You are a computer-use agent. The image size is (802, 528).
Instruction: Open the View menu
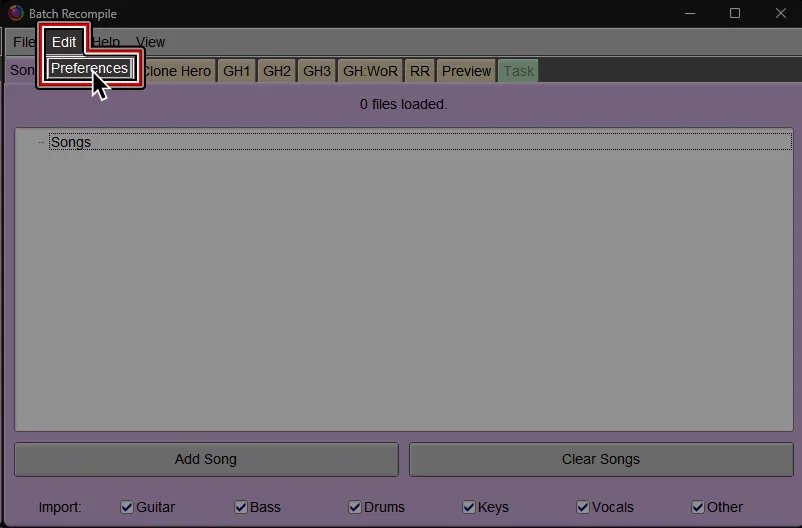(150, 42)
